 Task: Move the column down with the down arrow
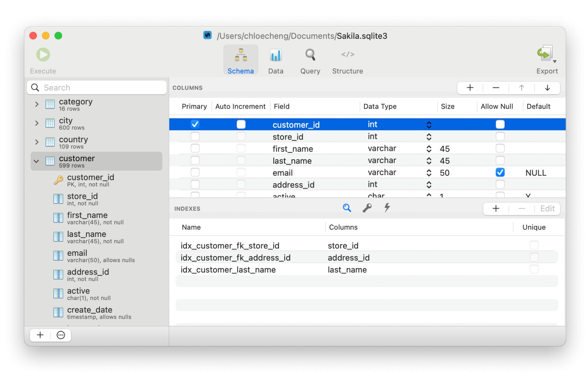[547, 88]
